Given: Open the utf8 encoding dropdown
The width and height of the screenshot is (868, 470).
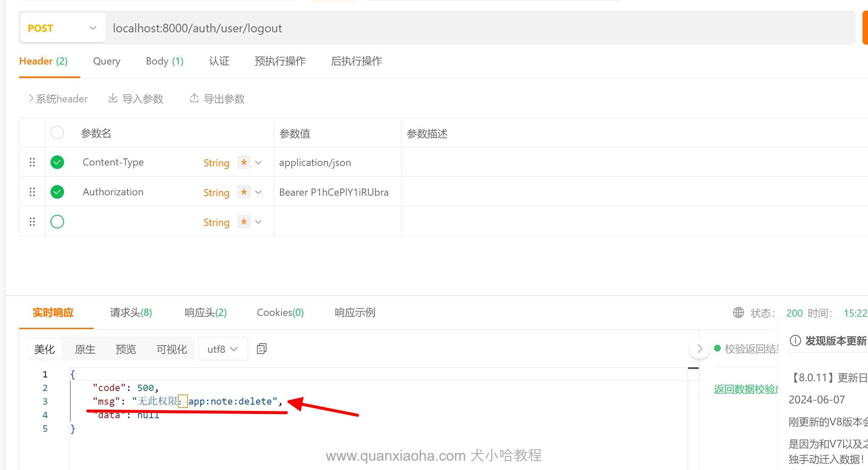Looking at the screenshot, I should tap(222, 349).
